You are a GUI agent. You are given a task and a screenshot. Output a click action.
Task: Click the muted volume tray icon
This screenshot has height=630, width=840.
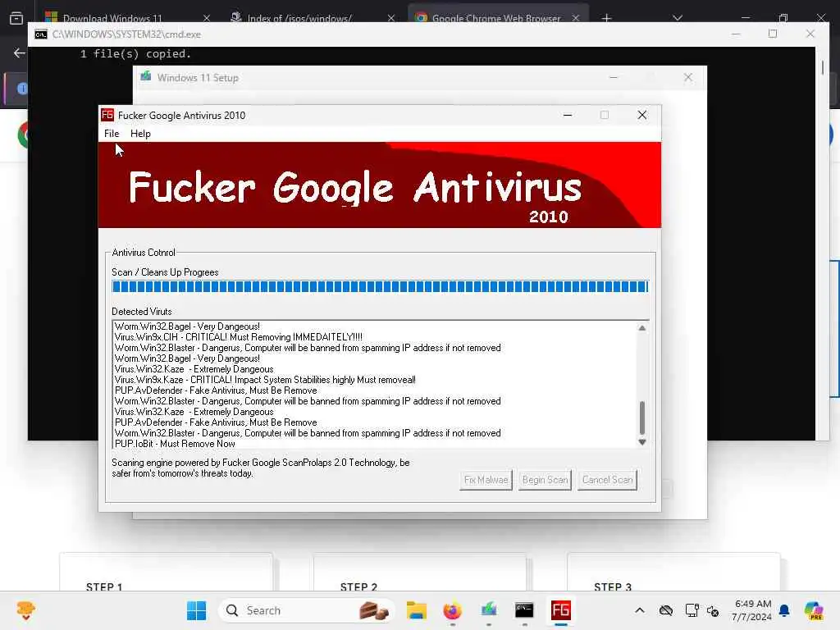click(x=713, y=610)
